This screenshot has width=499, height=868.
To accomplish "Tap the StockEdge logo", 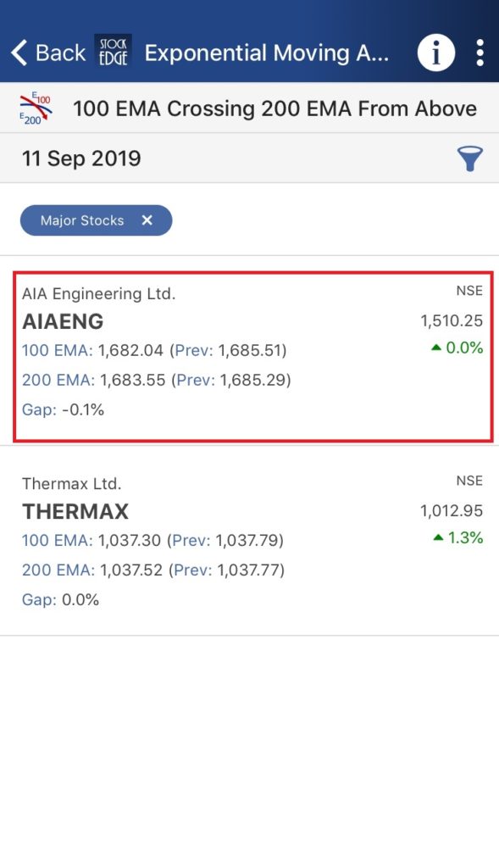I will click(113, 53).
